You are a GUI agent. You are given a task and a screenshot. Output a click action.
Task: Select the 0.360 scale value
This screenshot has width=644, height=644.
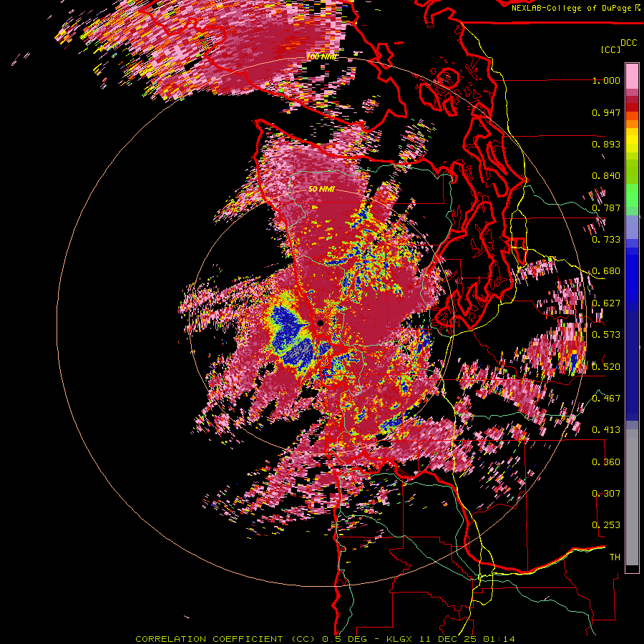click(x=606, y=462)
